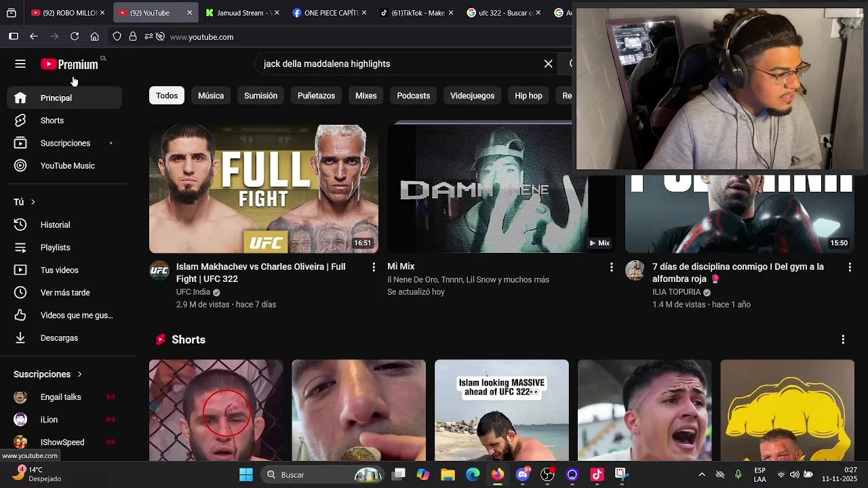This screenshot has width=868, height=488.
Task: Open the YouTube hamburger guide menu
Action: 20,64
